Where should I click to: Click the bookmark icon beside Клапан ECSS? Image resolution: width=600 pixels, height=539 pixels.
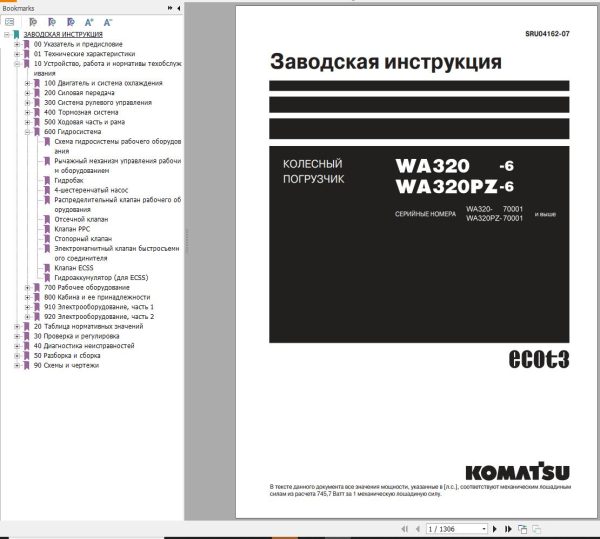click(47, 268)
